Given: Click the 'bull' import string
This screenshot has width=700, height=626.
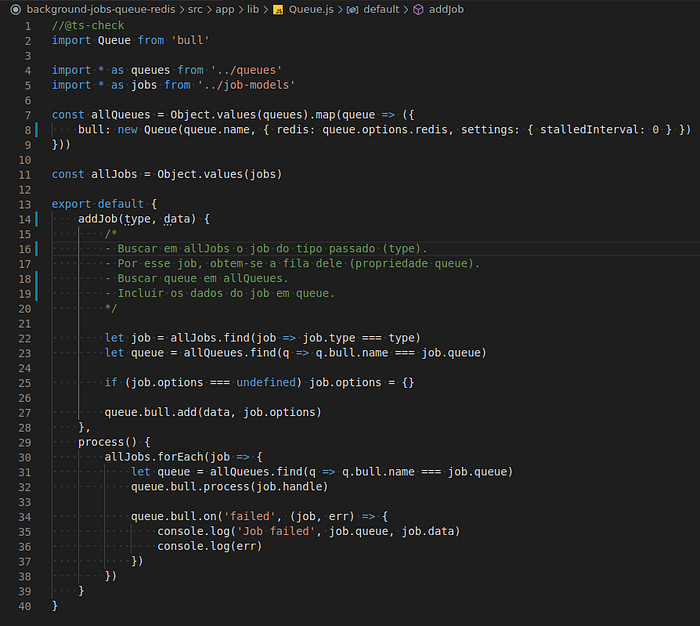Looking at the screenshot, I should (190, 40).
